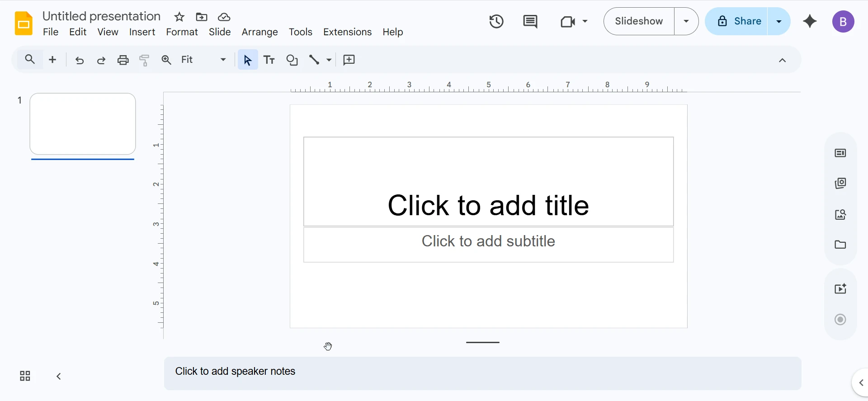Collapse the filmstrip panel
Viewport: 868px width, 401px height.
(x=59, y=376)
